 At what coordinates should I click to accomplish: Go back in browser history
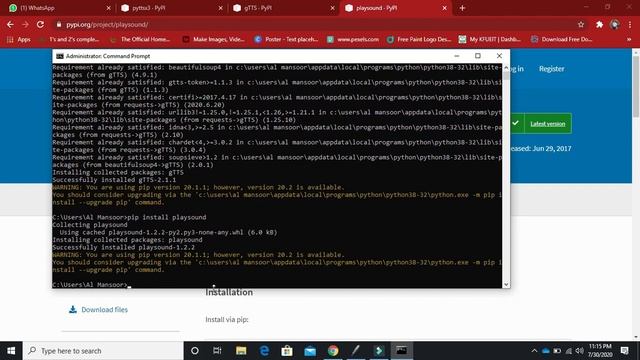(x=10, y=24)
